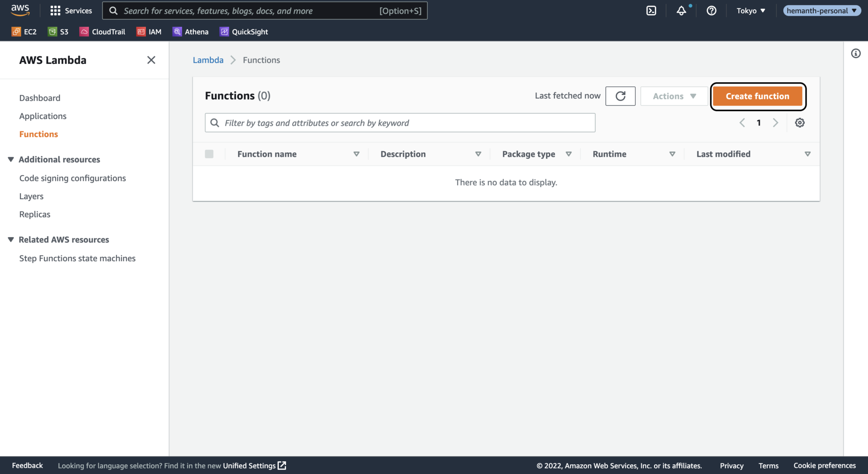Open the Tokyo region dropdown
The height and width of the screenshot is (474, 868).
click(751, 11)
